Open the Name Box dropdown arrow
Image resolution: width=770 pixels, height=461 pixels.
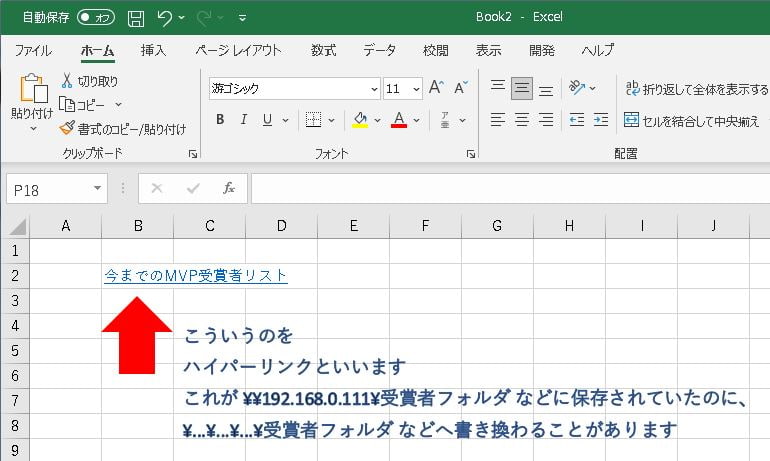[97, 189]
